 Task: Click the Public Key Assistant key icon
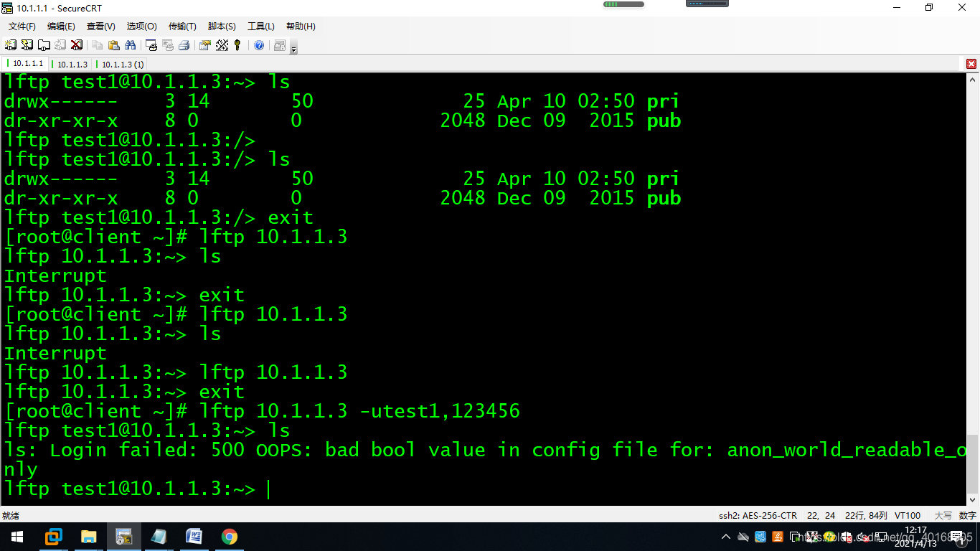click(237, 45)
